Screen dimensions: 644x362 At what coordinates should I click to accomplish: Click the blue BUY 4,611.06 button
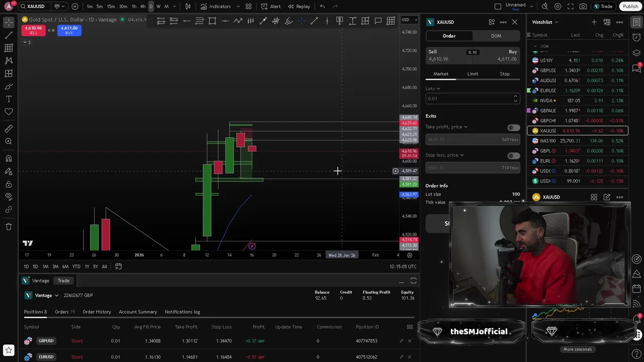(x=69, y=30)
